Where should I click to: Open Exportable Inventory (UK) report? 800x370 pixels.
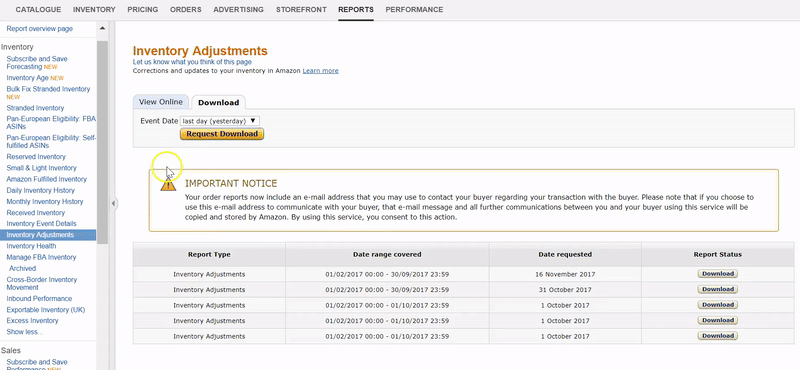click(x=45, y=310)
